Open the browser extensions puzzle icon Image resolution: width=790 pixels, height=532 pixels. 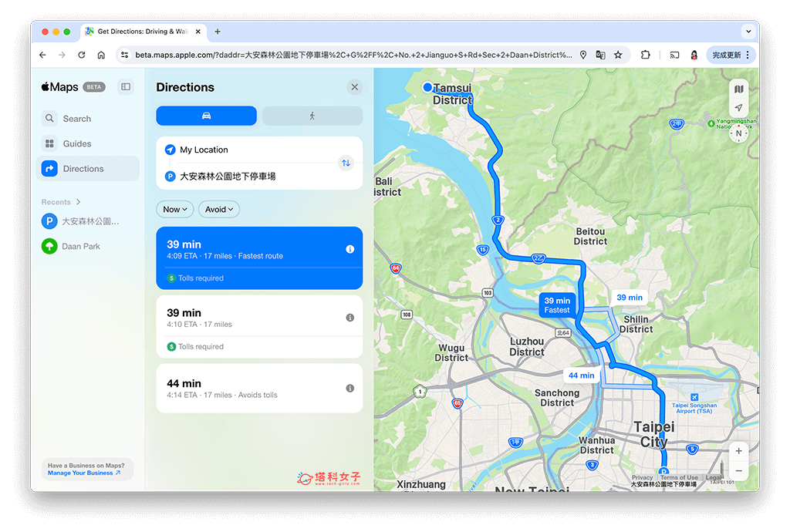point(646,55)
